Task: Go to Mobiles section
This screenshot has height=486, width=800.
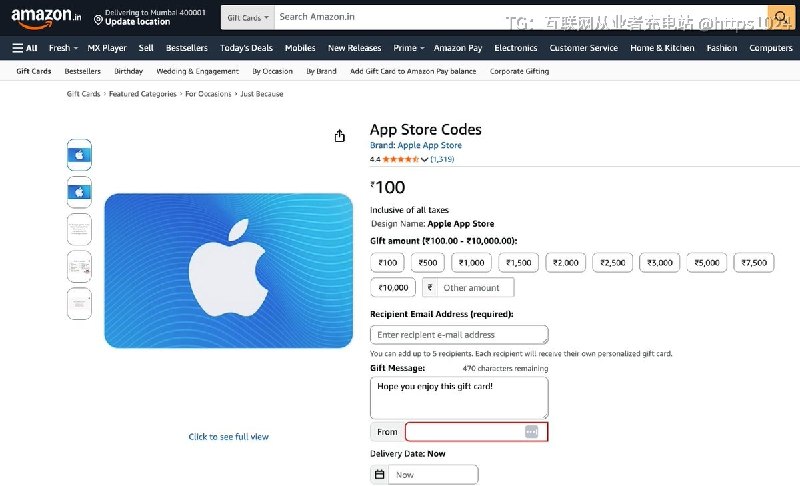Action: pyautogui.click(x=300, y=48)
